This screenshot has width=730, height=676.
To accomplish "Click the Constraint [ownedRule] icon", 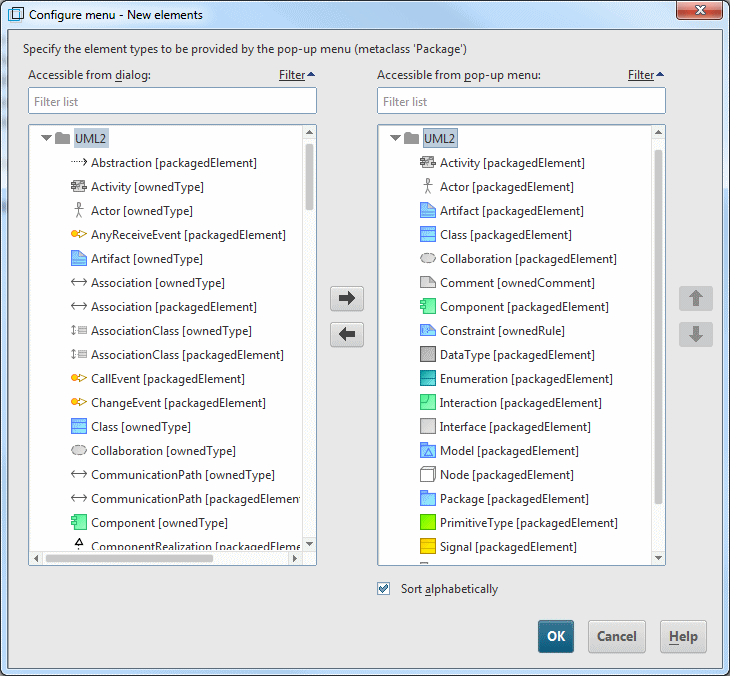I will (428, 330).
